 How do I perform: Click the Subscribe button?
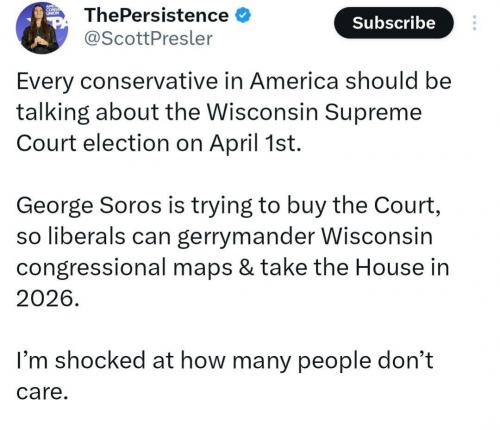coord(394,23)
